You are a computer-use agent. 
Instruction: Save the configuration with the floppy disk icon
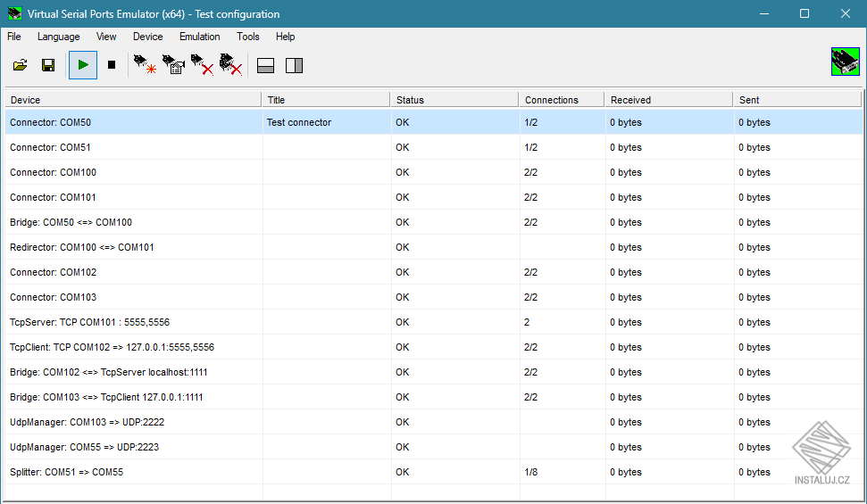48,65
